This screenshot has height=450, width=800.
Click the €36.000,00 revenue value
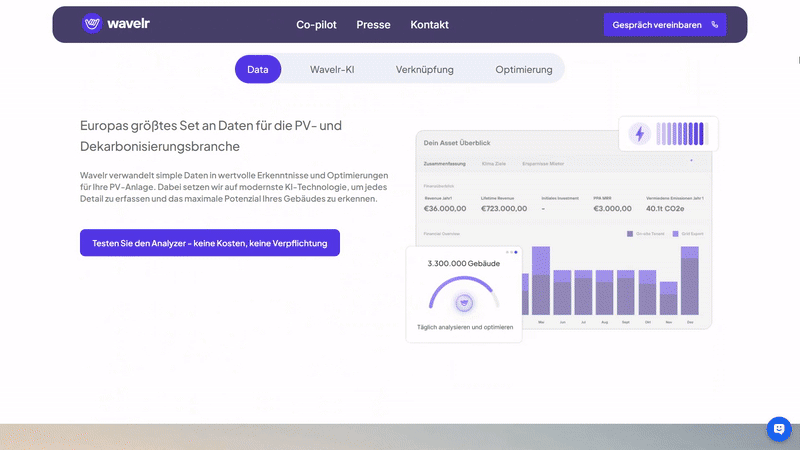(445, 208)
